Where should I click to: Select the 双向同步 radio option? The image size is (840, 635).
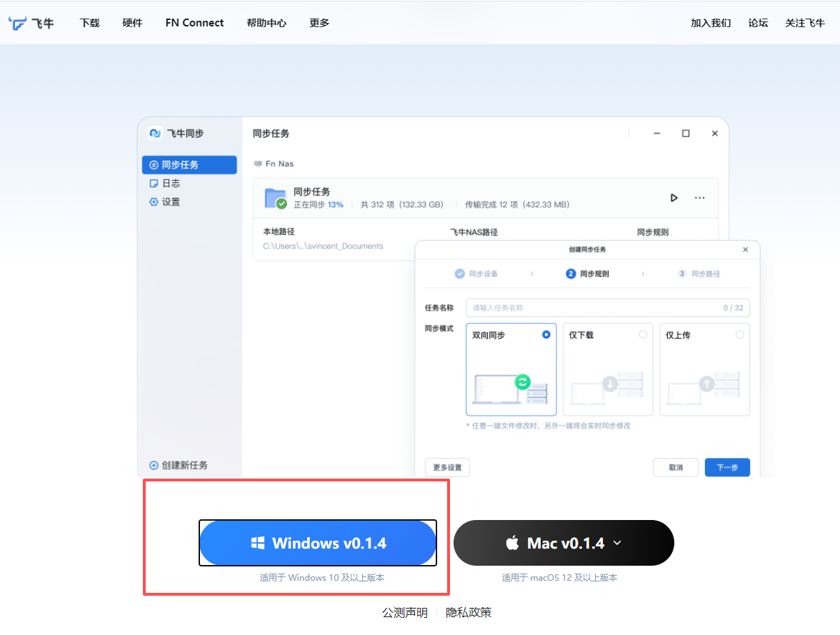[x=546, y=334]
